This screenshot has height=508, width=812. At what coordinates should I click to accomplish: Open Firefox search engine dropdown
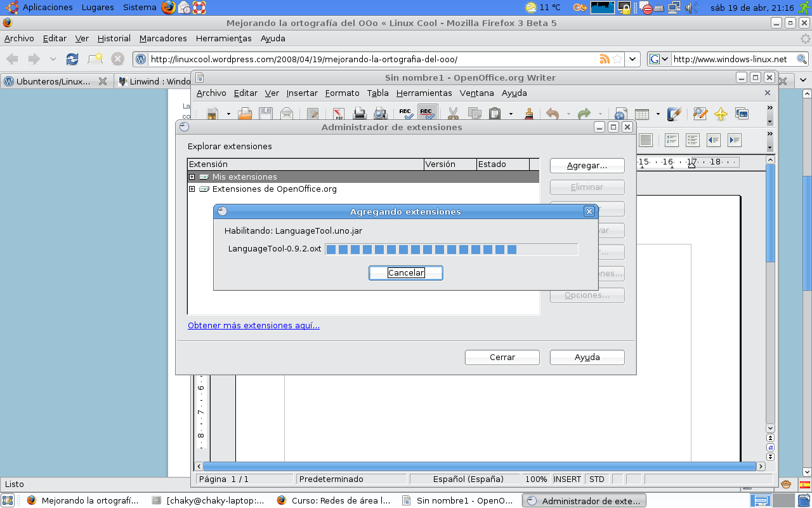point(658,59)
